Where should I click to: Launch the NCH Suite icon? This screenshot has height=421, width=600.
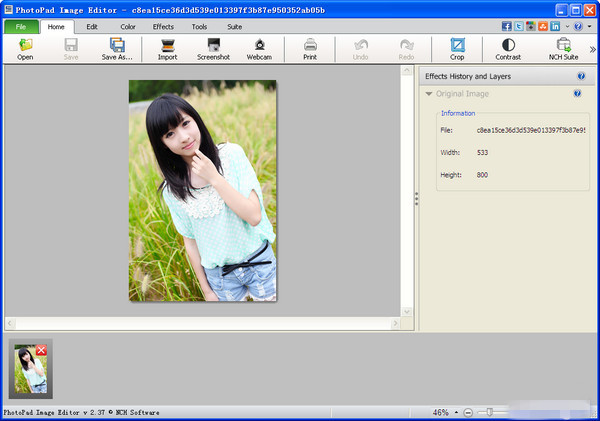[x=564, y=46]
